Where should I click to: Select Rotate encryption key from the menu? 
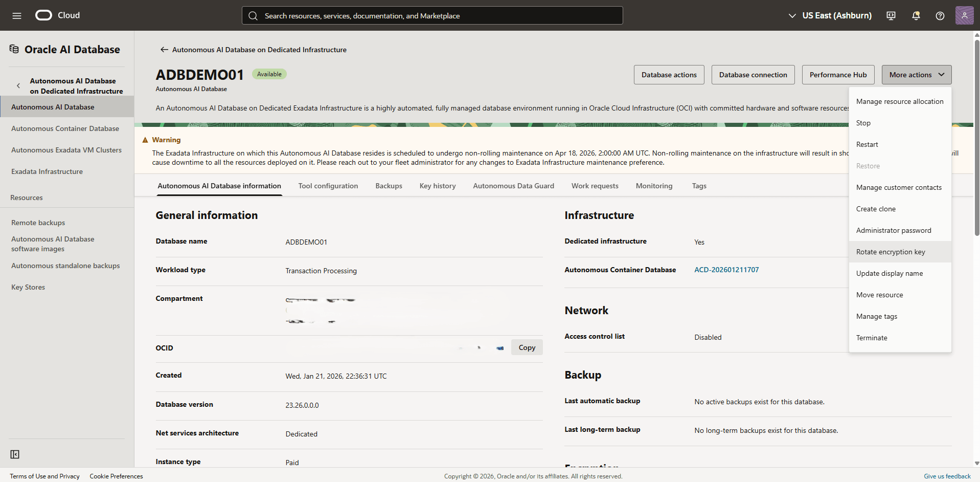click(x=891, y=251)
